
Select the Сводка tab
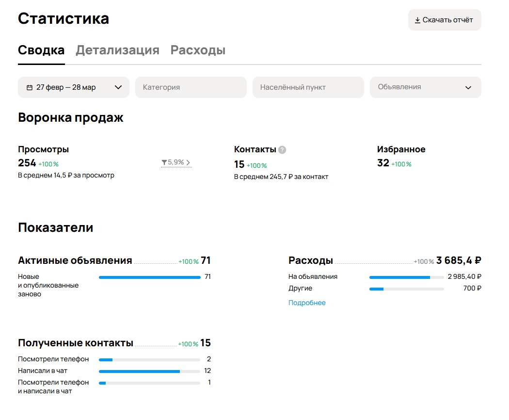(41, 50)
